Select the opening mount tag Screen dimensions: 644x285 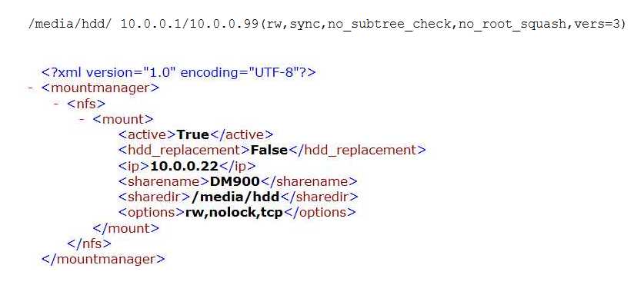[123, 119]
